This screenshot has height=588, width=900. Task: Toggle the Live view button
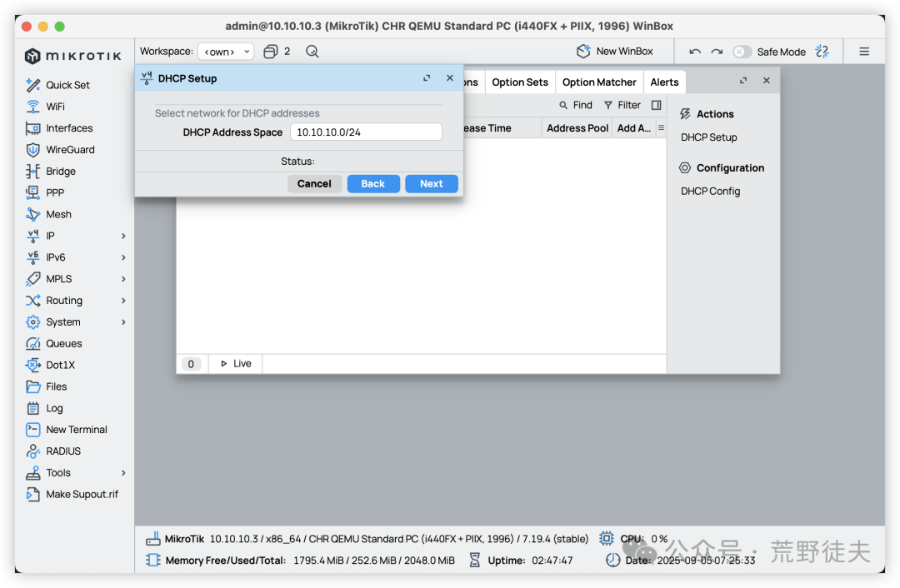point(236,364)
